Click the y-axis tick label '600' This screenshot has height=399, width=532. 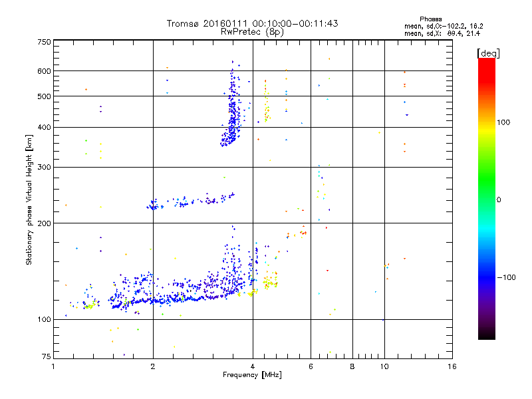click(x=44, y=71)
